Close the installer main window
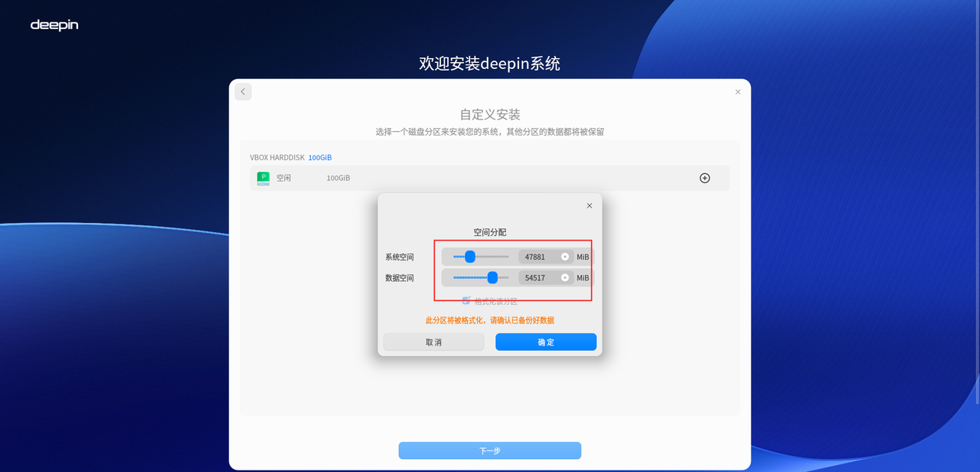Screen dimensions: 980x472 click(737, 92)
